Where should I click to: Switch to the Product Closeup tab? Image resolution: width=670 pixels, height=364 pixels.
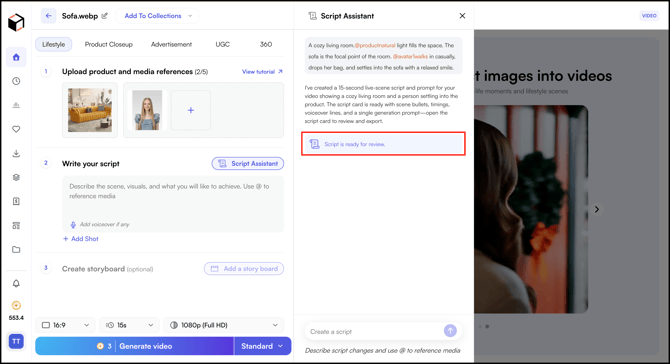coord(109,44)
